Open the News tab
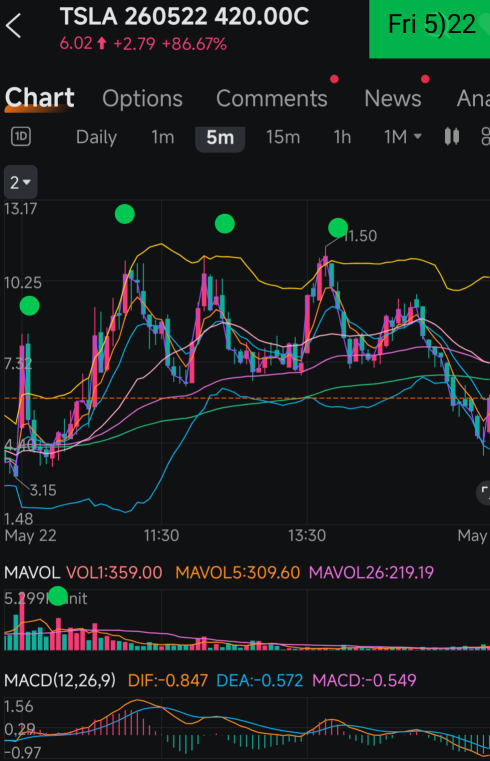The height and width of the screenshot is (761, 490). [392, 99]
